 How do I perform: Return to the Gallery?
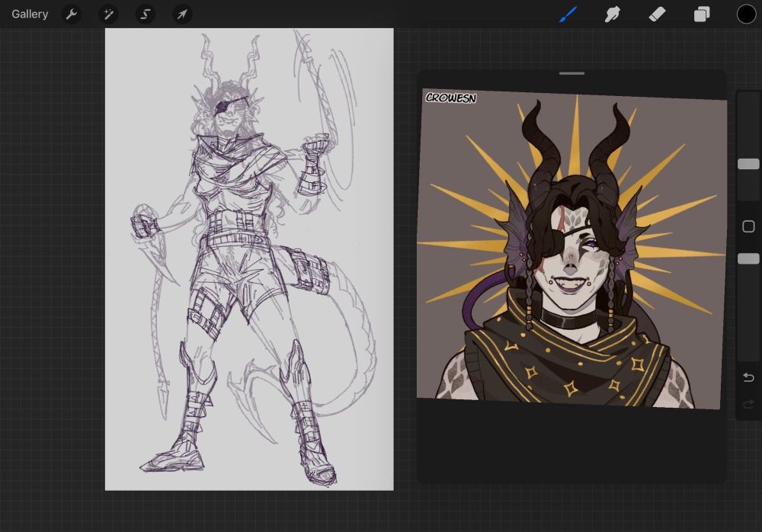point(29,14)
